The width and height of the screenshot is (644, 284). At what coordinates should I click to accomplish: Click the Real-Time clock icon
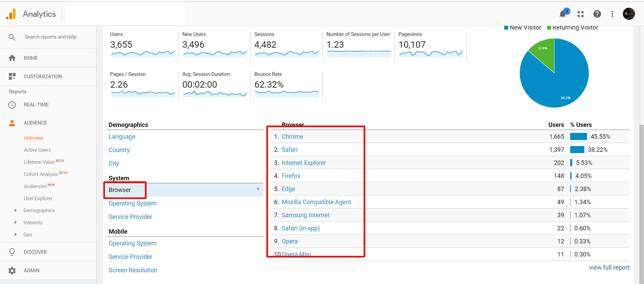pos(12,105)
